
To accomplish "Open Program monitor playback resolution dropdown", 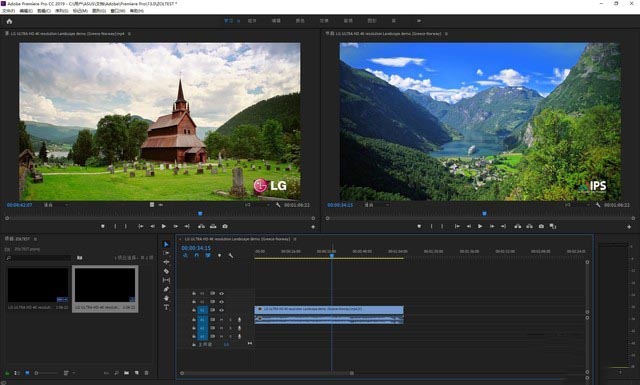I will [577, 205].
